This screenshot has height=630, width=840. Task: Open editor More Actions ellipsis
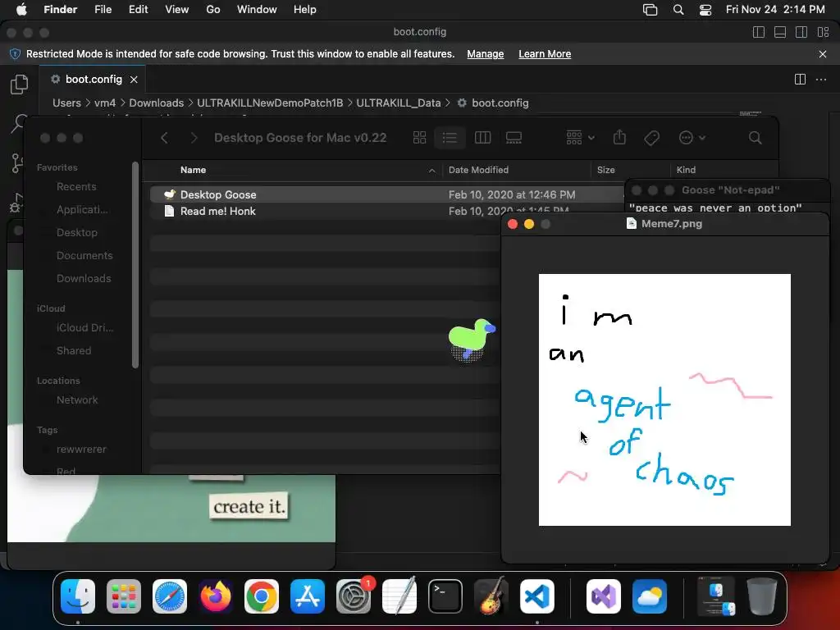tap(821, 80)
